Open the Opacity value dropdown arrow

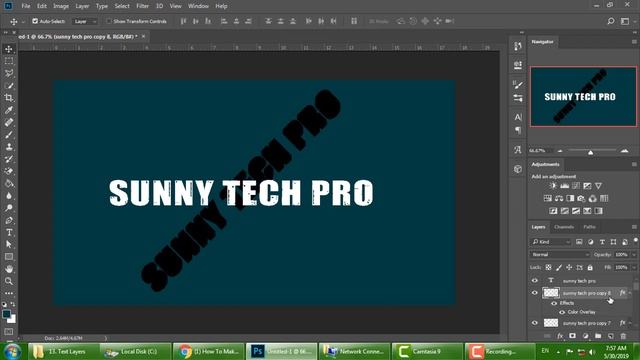click(634, 255)
